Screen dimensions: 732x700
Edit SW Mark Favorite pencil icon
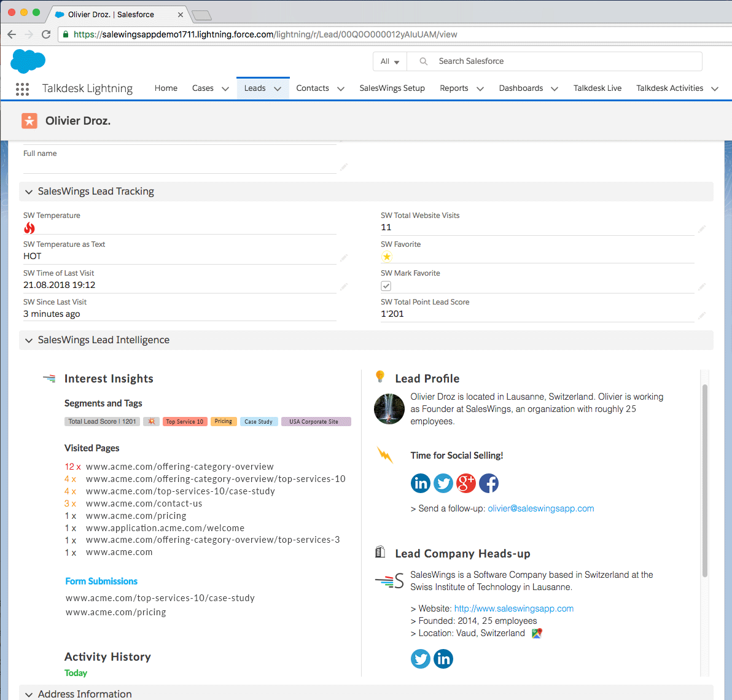pos(702,287)
